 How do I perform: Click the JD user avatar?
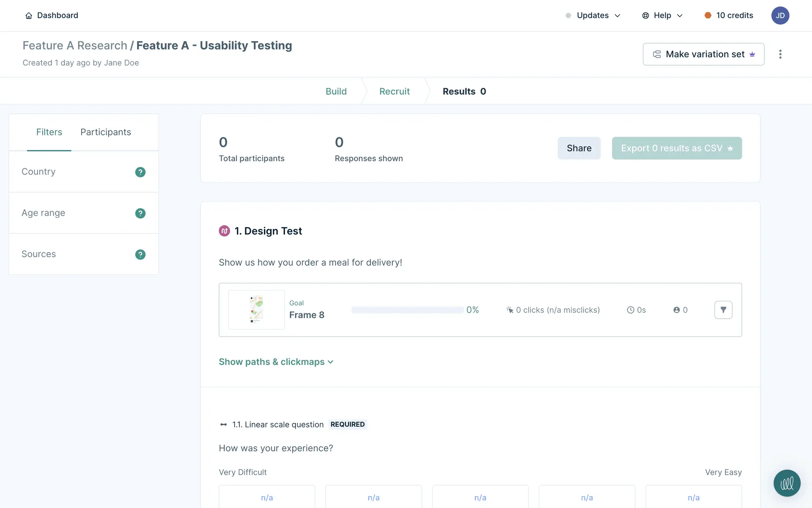780,16
